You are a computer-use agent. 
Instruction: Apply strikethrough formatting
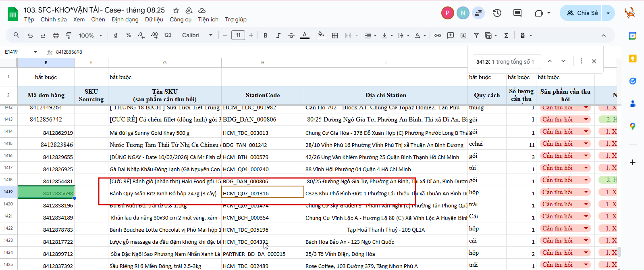click(x=291, y=36)
